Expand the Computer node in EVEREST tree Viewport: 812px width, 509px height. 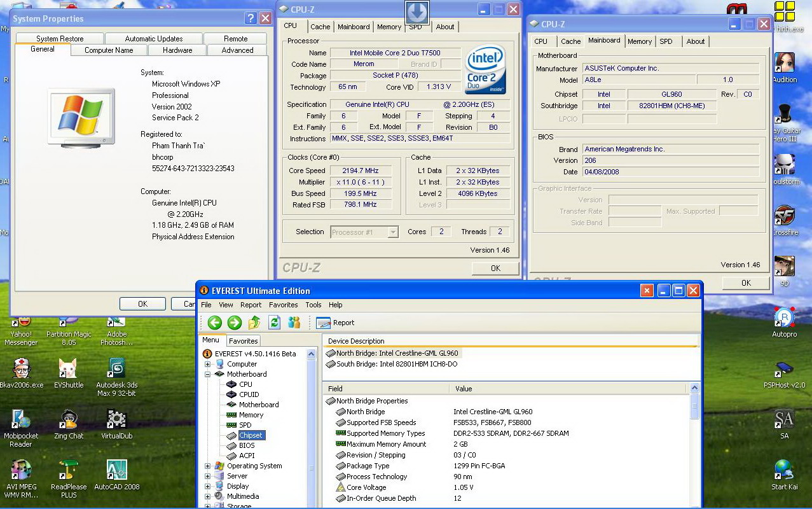(207, 364)
